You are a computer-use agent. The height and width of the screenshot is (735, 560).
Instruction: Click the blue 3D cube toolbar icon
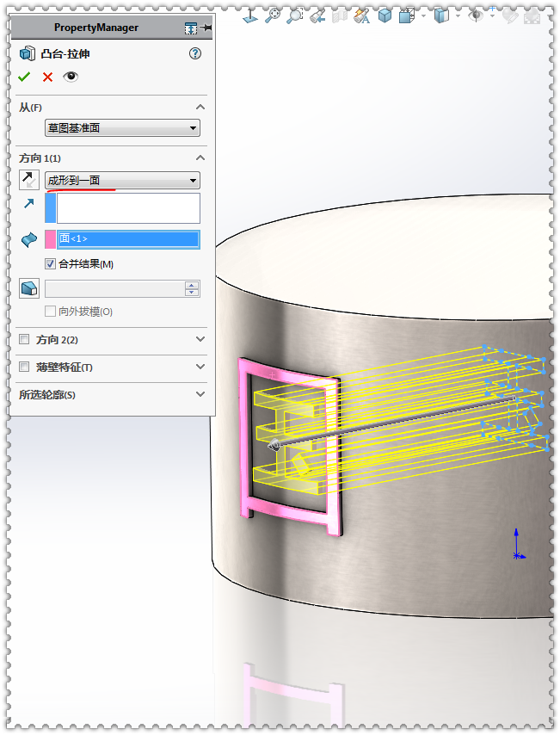tap(385, 16)
